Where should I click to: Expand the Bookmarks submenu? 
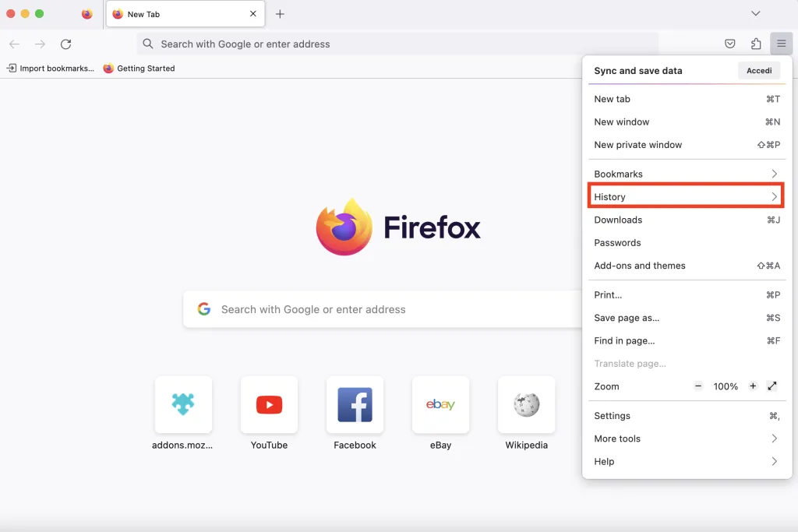[x=686, y=173]
